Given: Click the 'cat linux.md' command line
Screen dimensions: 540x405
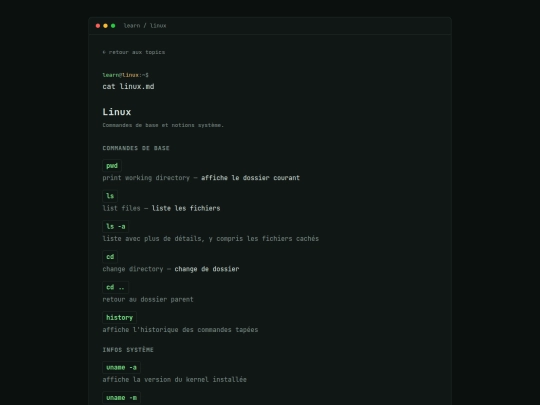Looking at the screenshot, I should [x=128, y=86].
